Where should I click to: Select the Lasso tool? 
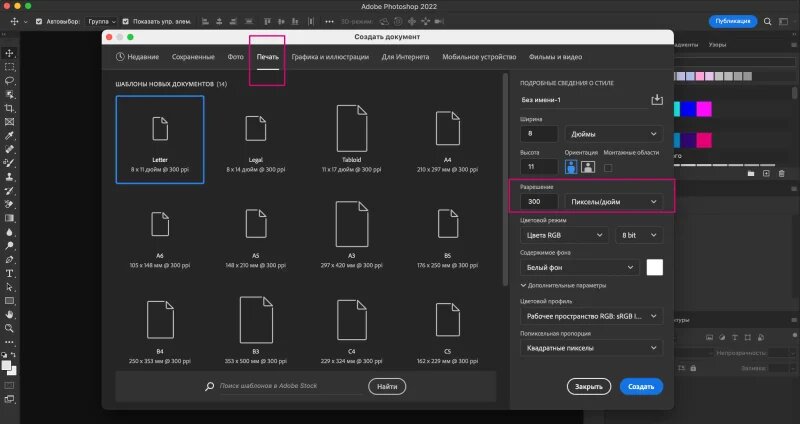pos(9,81)
